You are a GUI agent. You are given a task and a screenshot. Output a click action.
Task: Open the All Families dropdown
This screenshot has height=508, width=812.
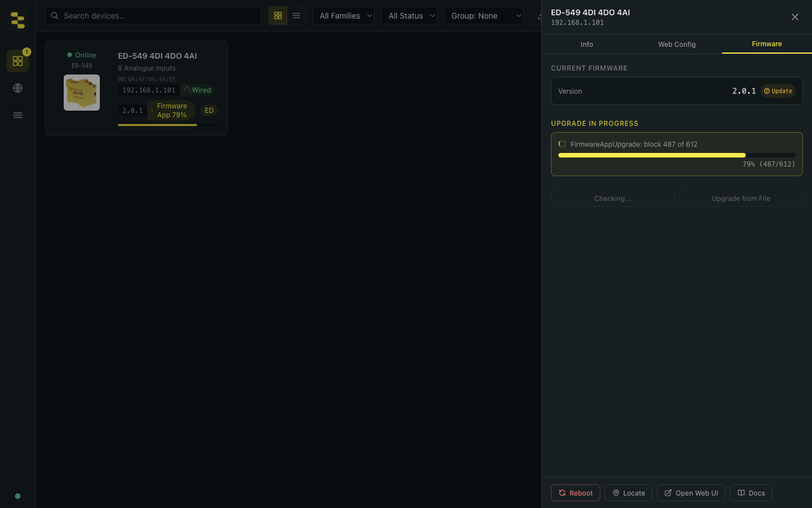[x=343, y=16]
